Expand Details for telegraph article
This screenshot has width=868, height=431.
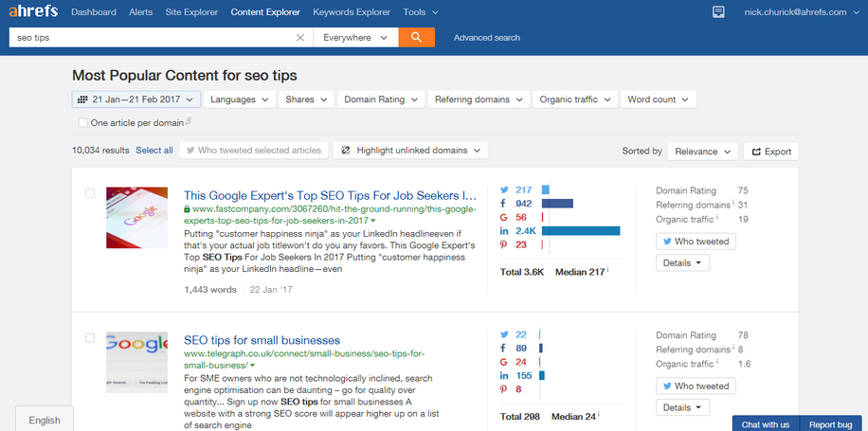point(682,407)
